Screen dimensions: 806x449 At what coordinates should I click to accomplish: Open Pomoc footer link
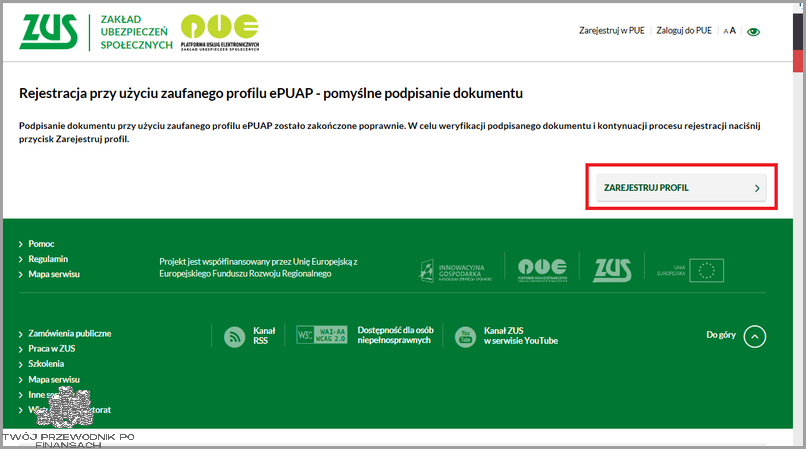41,244
